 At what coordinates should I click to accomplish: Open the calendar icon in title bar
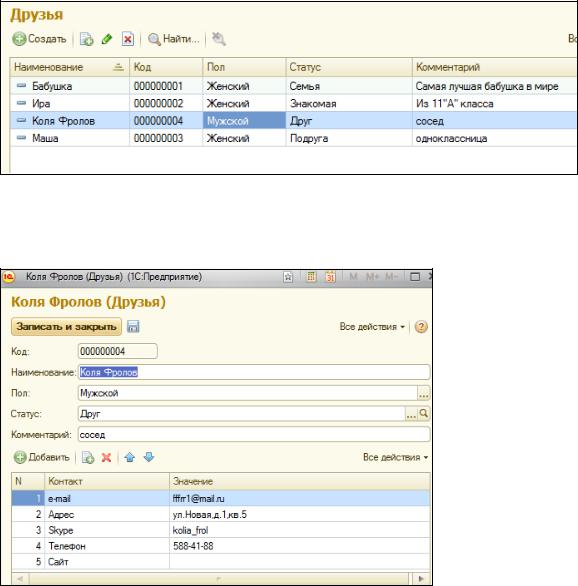pyautogui.click(x=330, y=277)
